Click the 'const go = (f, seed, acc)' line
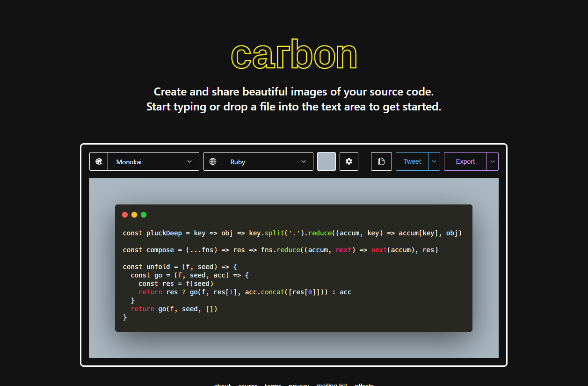Screen dimensions: 588x386 point(190,275)
